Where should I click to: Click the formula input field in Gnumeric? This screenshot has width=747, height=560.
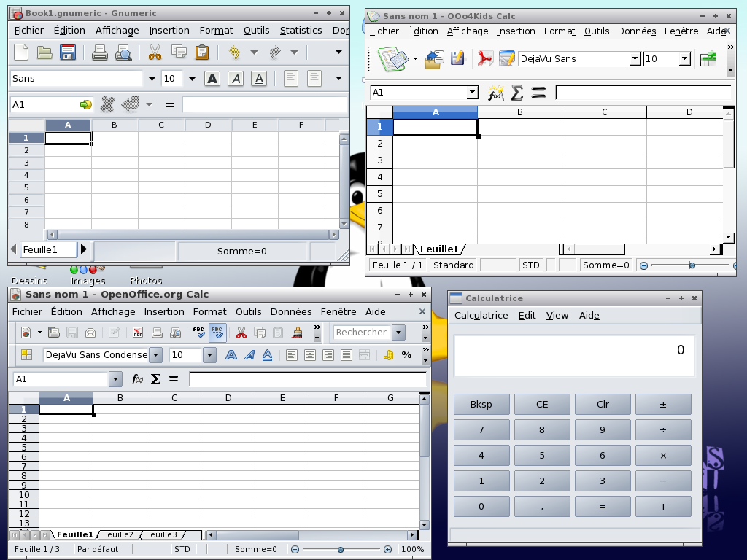(x=264, y=104)
